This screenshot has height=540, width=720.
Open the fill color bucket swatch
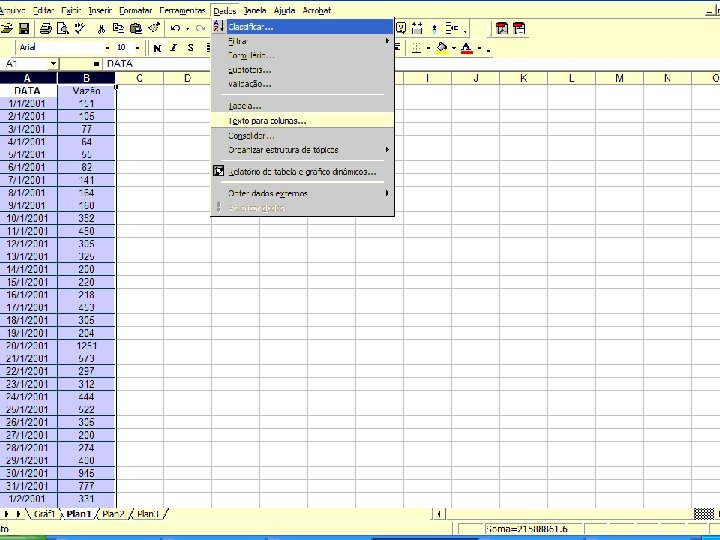point(442,48)
